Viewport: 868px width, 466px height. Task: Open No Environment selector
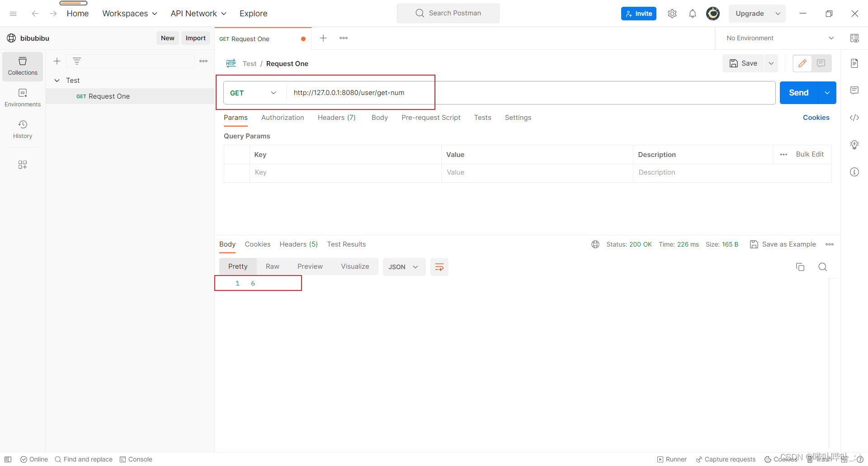point(780,38)
